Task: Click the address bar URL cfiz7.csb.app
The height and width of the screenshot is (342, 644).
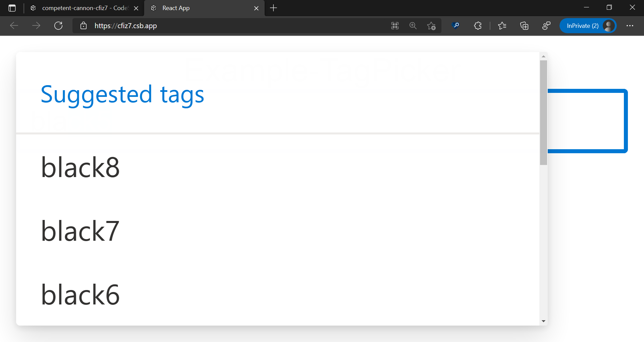Action: click(x=126, y=26)
